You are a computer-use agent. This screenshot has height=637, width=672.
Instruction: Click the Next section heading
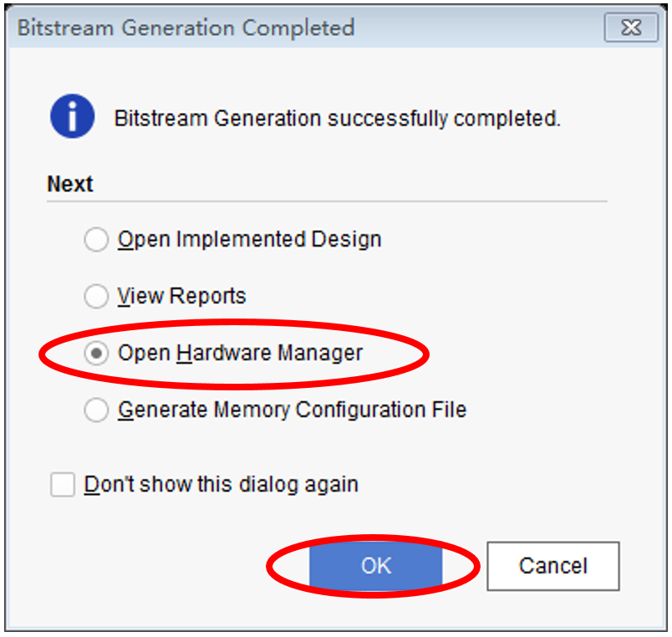pyautogui.click(x=70, y=184)
